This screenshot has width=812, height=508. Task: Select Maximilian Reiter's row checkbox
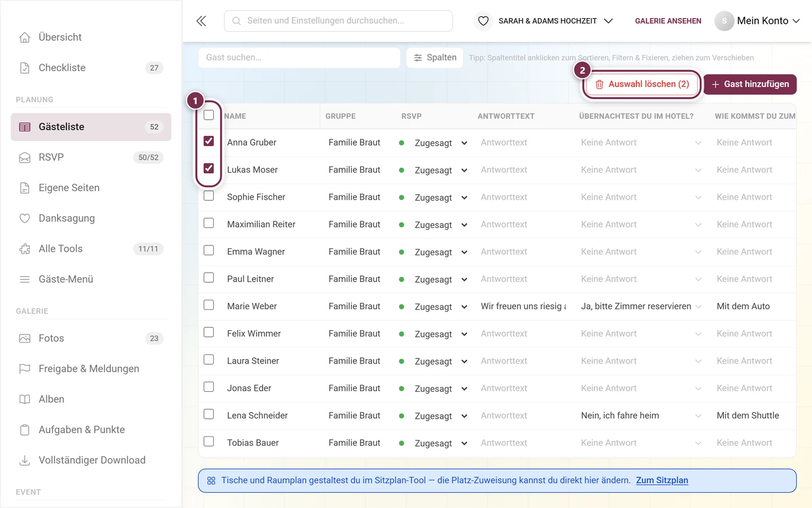pyautogui.click(x=209, y=223)
